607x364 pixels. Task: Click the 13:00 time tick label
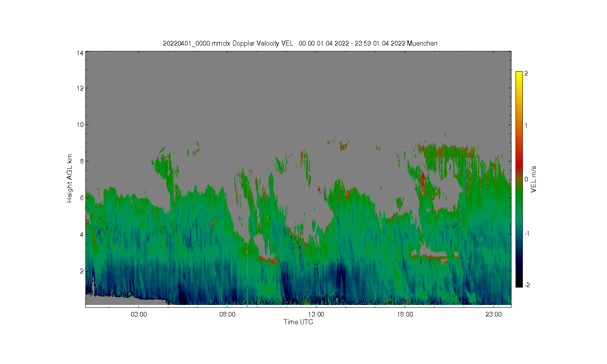click(316, 315)
